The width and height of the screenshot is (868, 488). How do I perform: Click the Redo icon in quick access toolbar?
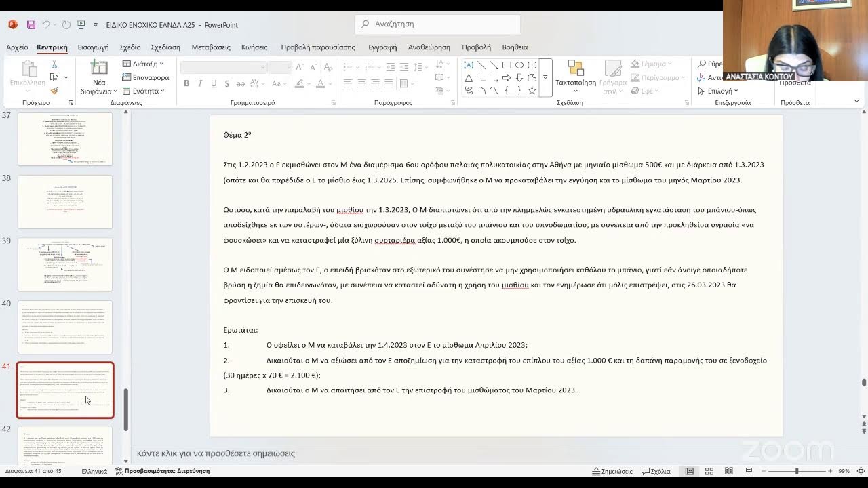[x=66, y=25]
